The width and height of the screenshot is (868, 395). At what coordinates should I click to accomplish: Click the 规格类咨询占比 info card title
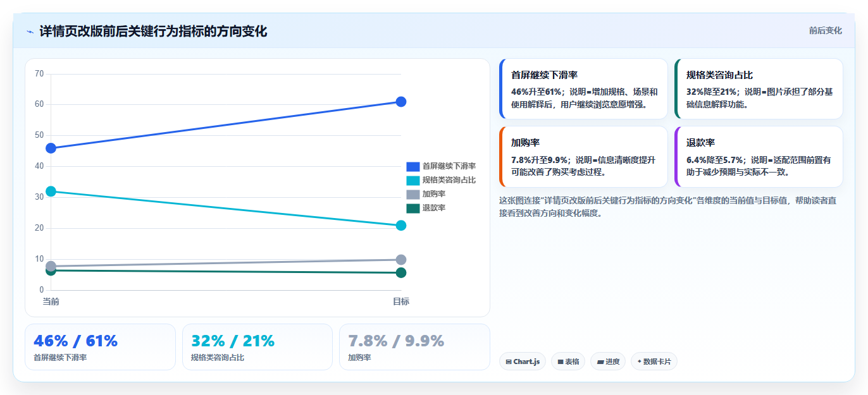point(719,75)
